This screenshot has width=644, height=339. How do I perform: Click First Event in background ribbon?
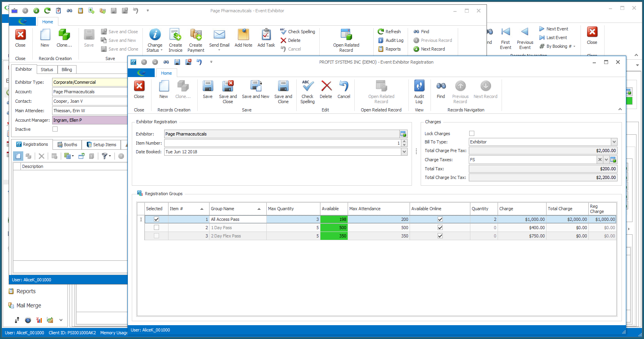505,38
